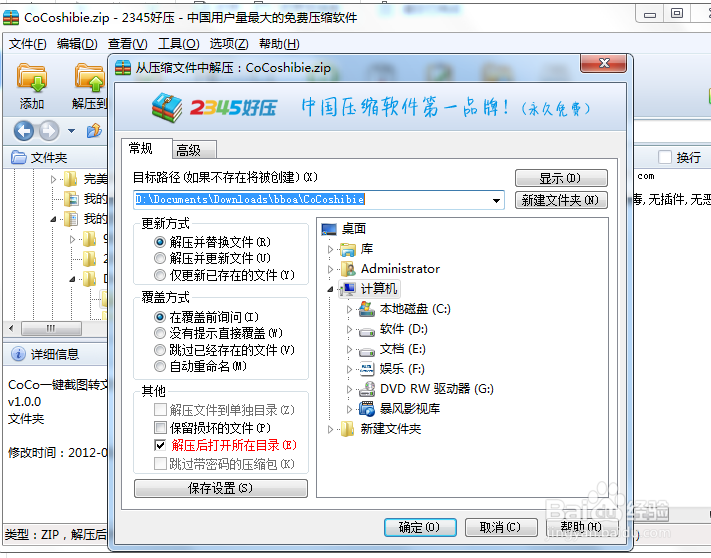
Task: Select the 娱乐 (F:) drive icon
Action: 367,369
